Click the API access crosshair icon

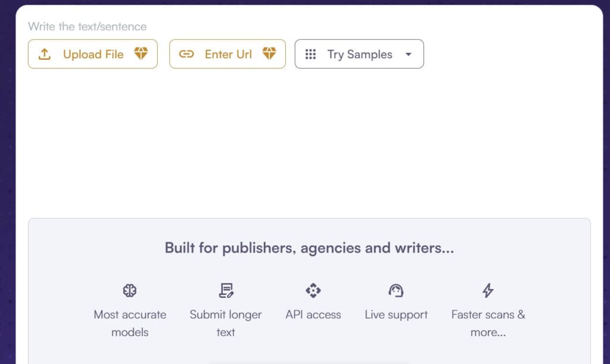pyautogui.click(x=313, y=291)
